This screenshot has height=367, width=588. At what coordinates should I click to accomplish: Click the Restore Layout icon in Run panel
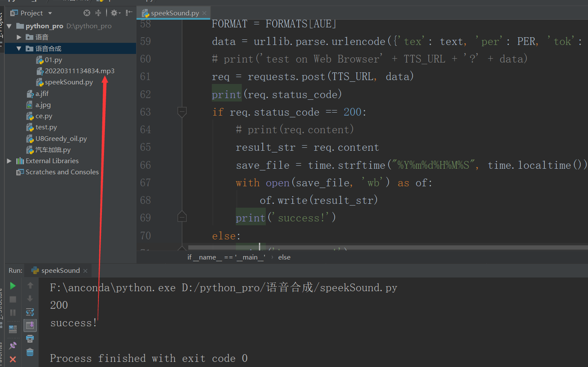[x=13, y=329]
